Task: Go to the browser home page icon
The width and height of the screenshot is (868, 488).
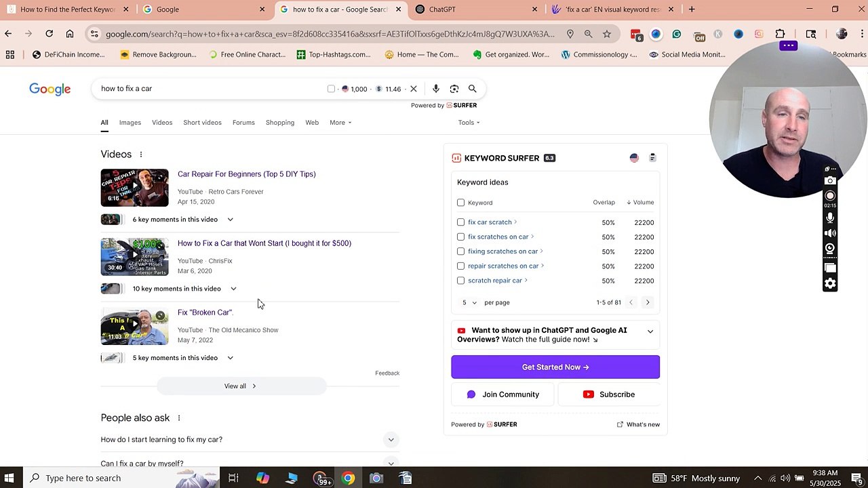Action: [x=70, y=34]
